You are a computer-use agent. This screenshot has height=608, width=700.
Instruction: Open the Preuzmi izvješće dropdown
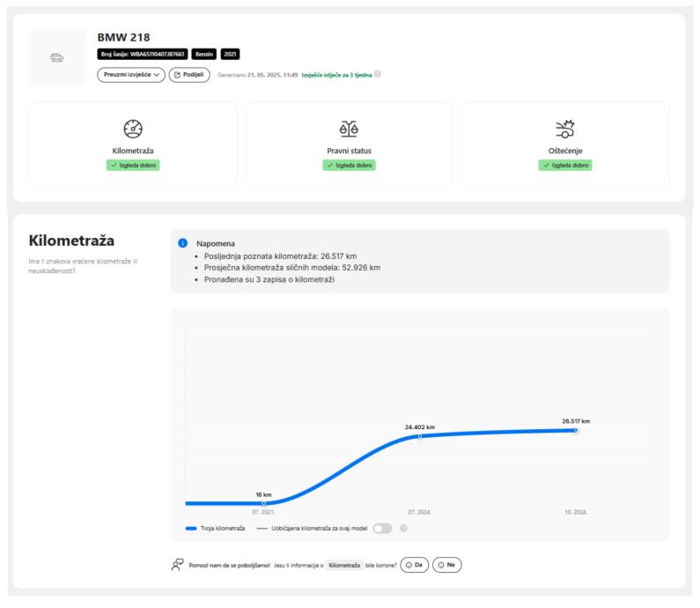coord(131,75)
